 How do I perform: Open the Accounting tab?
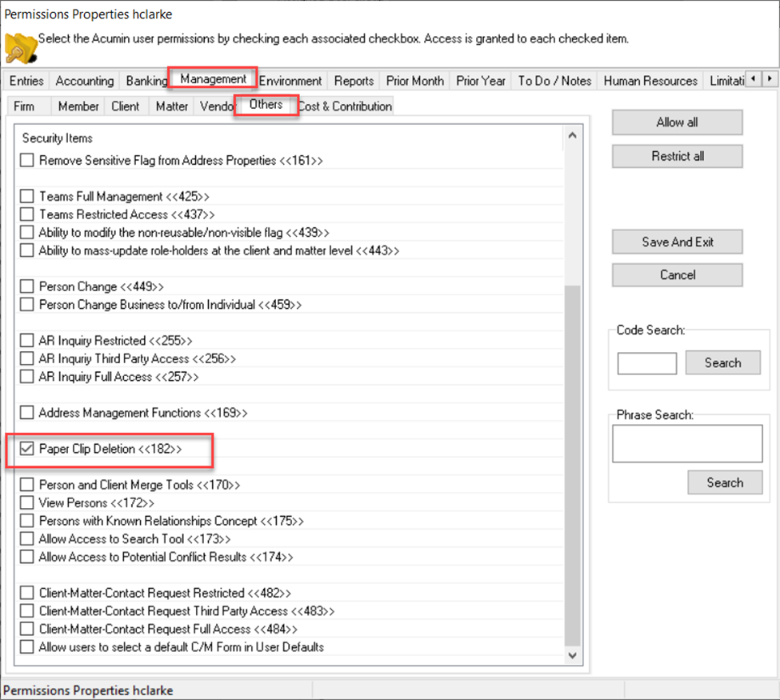[85, 81]
